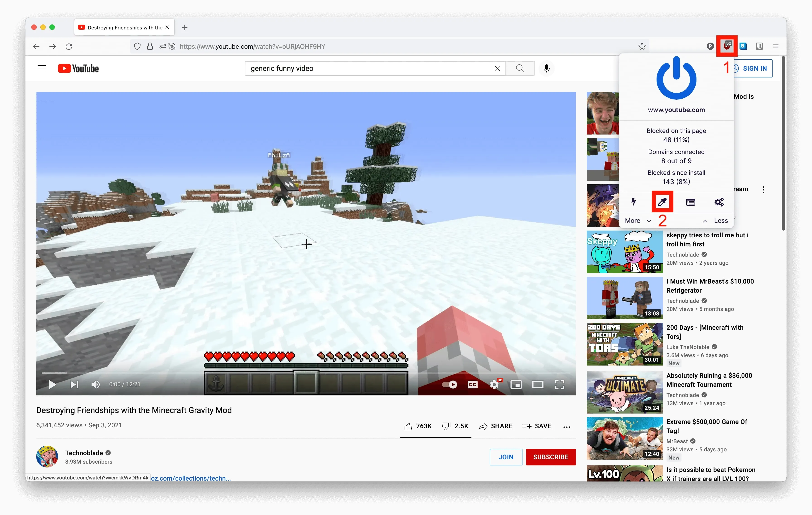Like the video, 763K
The image size is (812, 515).
pyautogui.click(x=418, y=426)
